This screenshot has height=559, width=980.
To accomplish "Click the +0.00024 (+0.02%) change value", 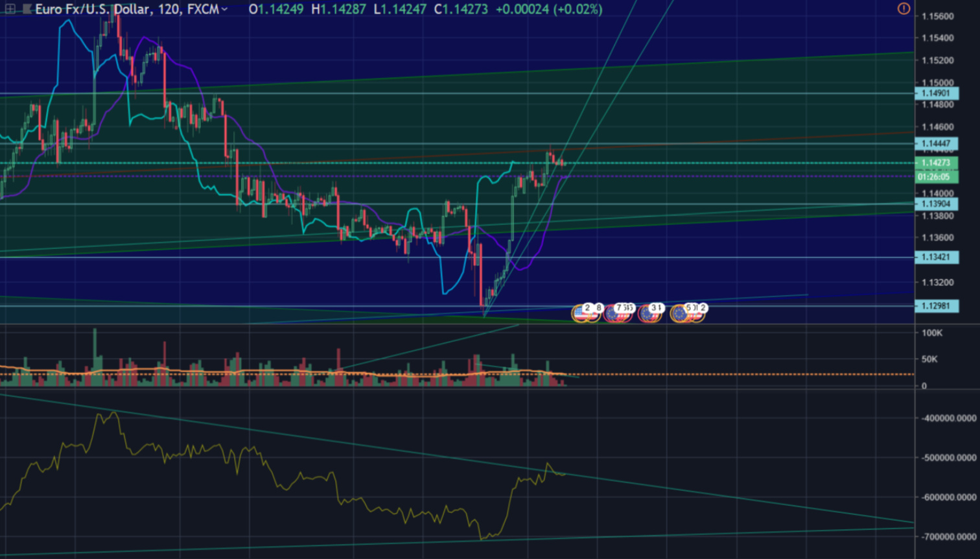I will (548, 9).
